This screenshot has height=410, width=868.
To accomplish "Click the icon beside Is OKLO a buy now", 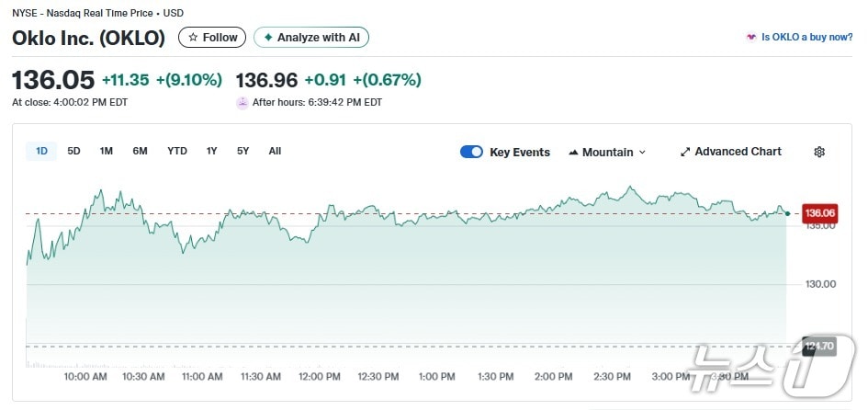I will coord(751,38).
